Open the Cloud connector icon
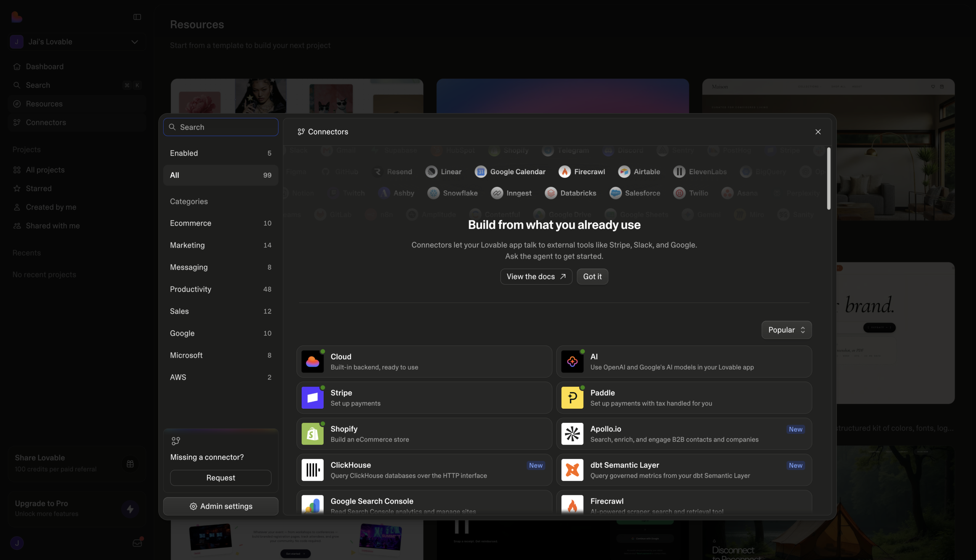Screen dimensions: 976x560 (x=312, y=362)
